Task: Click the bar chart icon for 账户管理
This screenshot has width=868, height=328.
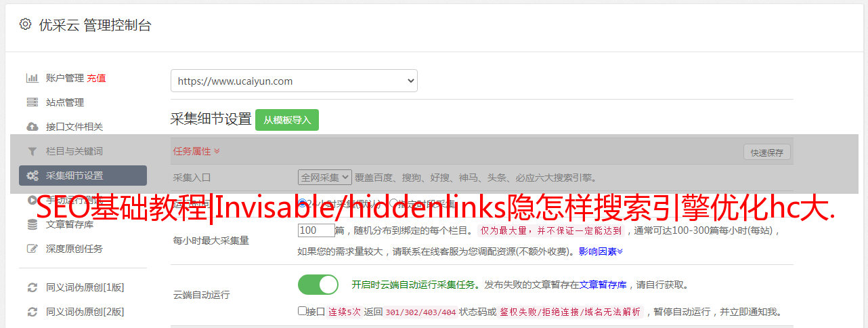Action: pyautogui.click(x=32, y=78)
